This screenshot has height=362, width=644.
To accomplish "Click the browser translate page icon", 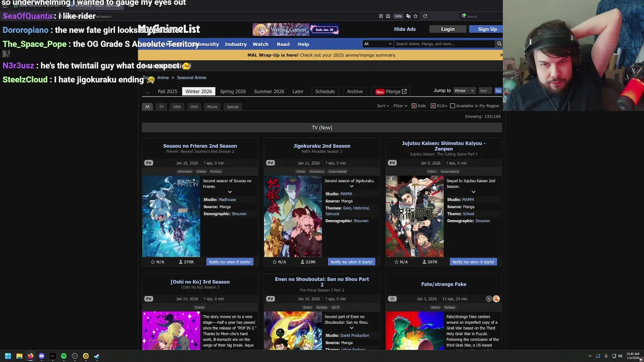I will (x=408, y=16).
